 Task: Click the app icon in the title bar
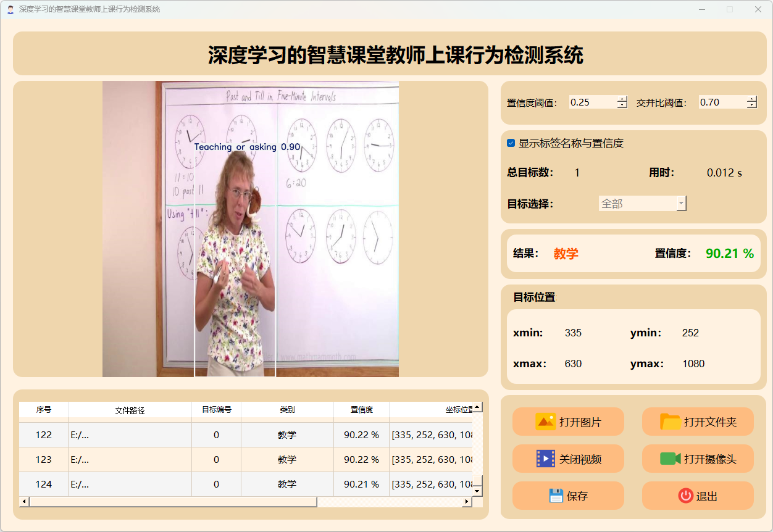point(10,9)
